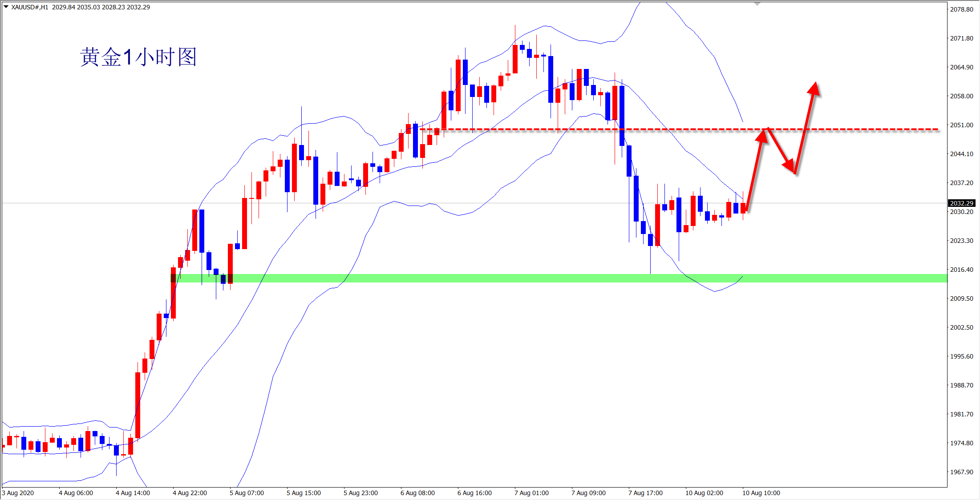Screen dimensions: 980x500
Task: Click the 10 Aug 10:00 time label
Action: [x=761, y=493]
